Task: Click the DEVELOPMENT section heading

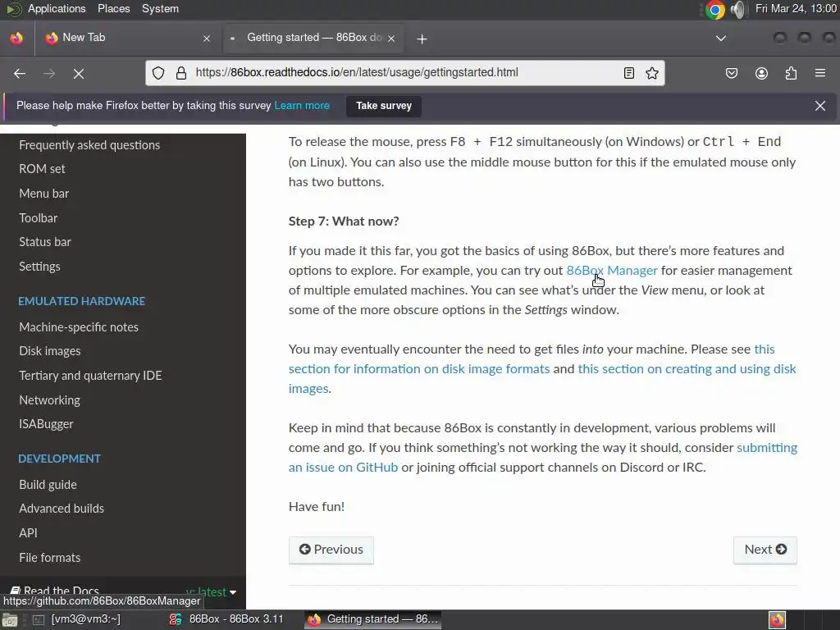Action: 59,459
